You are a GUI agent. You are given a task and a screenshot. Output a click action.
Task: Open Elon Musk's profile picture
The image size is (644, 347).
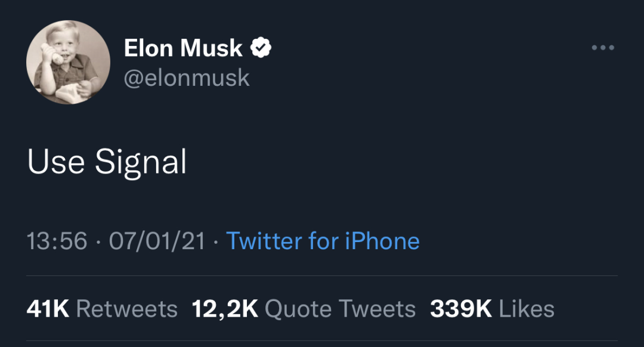click(x=69, y=62)
